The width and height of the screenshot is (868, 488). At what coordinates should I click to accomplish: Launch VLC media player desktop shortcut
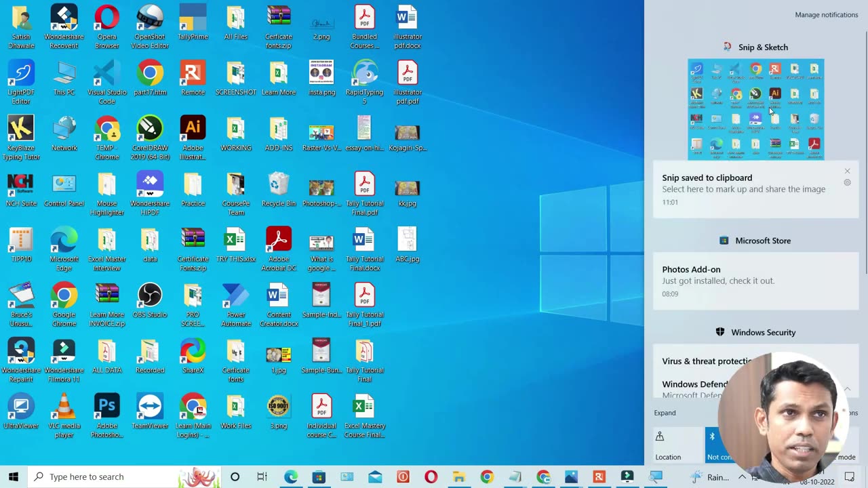[x=64, y=416]
